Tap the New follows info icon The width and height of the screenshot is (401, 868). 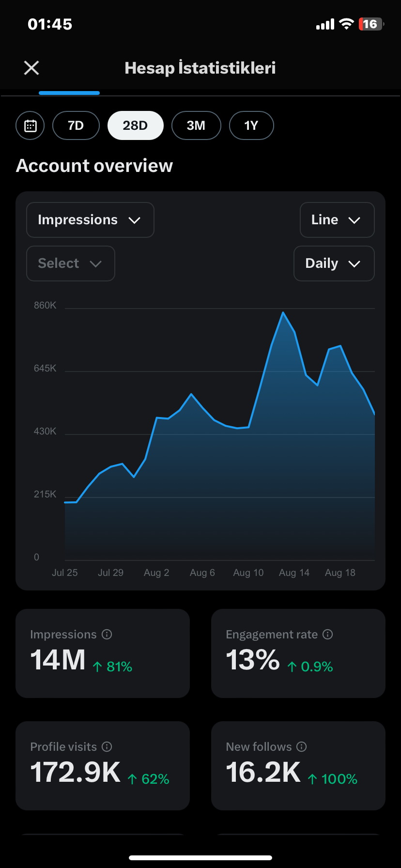pos(302,746)
